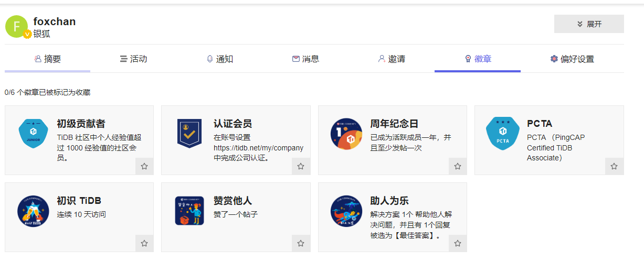Open the 赞赏他人 badge title
644x261 pixels.
(233, 201)
